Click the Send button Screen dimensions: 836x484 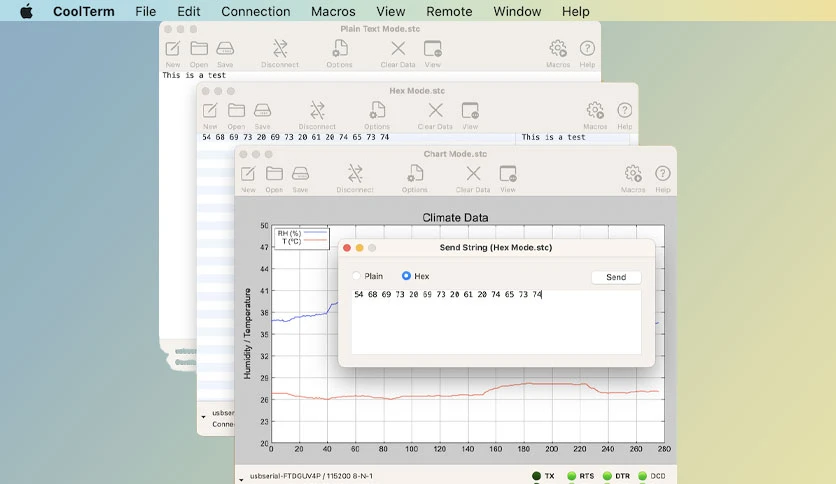click(x=616, y=277)
